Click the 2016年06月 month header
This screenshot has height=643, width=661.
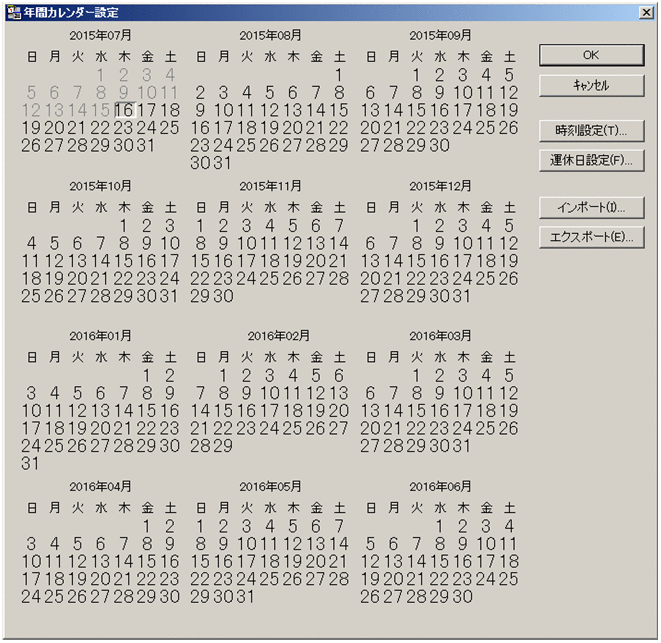coord(440,486)
